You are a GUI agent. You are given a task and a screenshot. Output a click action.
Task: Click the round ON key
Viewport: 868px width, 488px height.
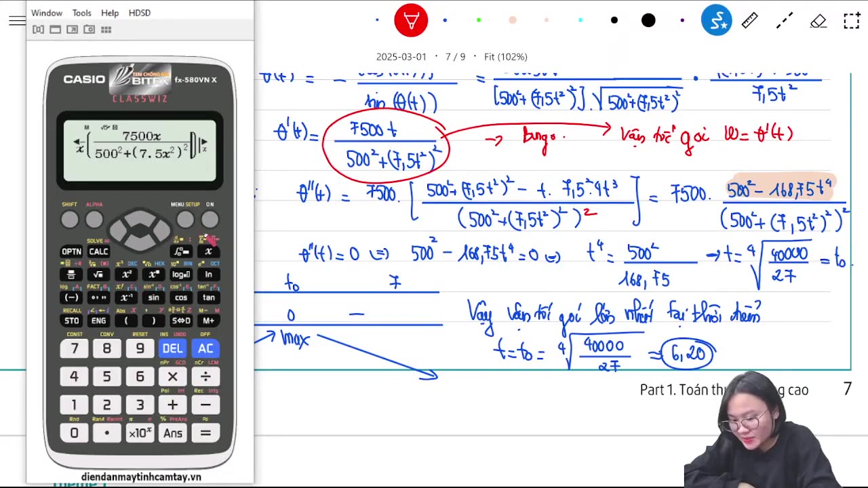coord(210,220)
